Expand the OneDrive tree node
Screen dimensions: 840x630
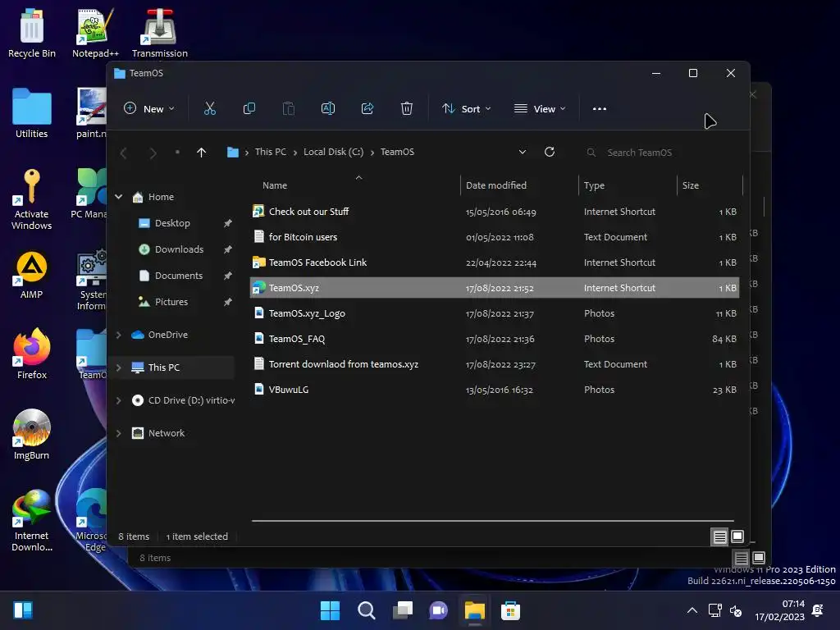[118, 335]
